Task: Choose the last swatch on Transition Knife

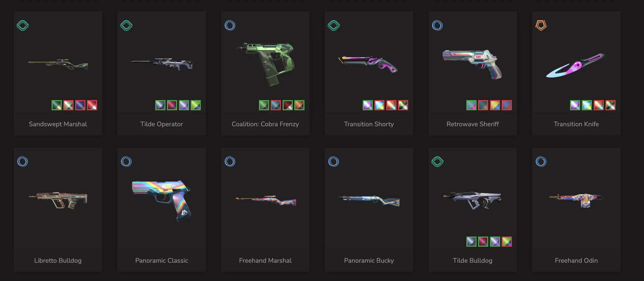Action: coord(610,105)
